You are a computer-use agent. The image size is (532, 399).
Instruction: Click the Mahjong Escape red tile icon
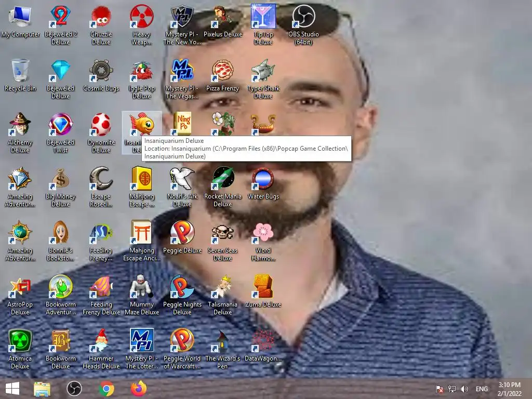pos(141,179)
